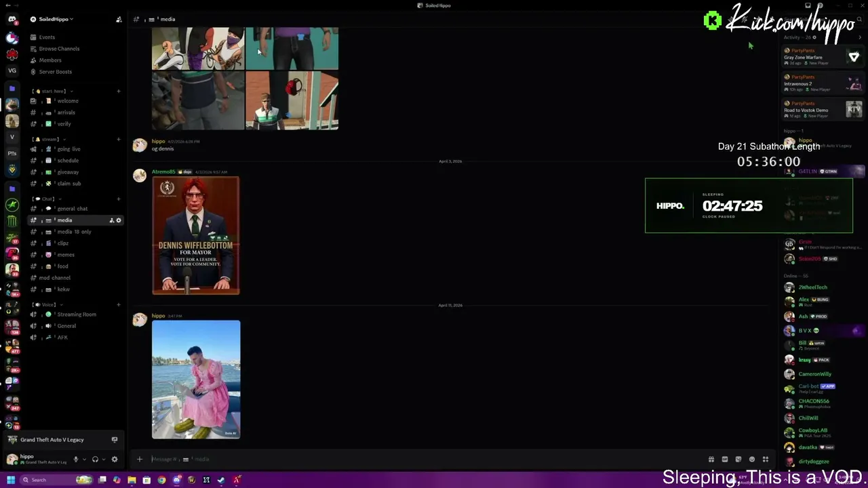Join the General voice channel
Screen dimensions: 868x488
pos(76,326)
